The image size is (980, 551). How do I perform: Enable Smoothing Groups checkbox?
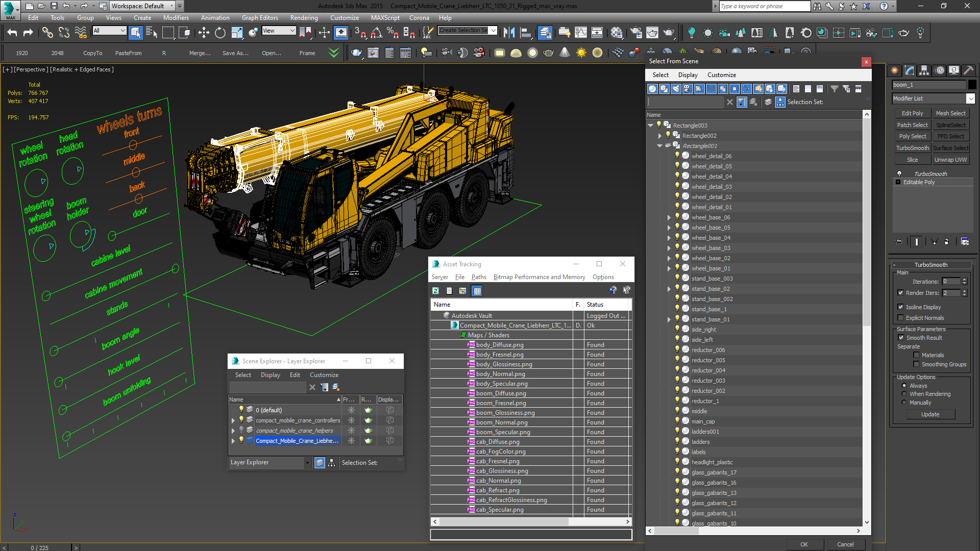pyautogui.click(x=917, y=364)
